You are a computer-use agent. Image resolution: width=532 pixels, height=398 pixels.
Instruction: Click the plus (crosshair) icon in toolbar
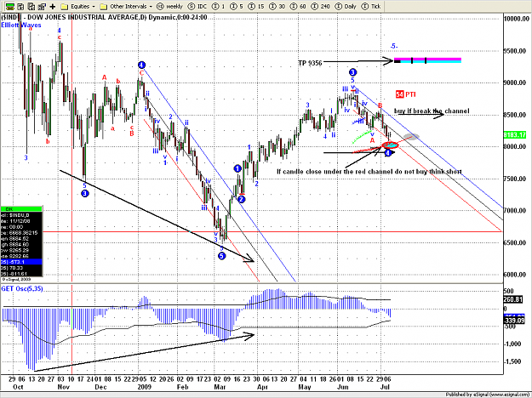[53, 7]
